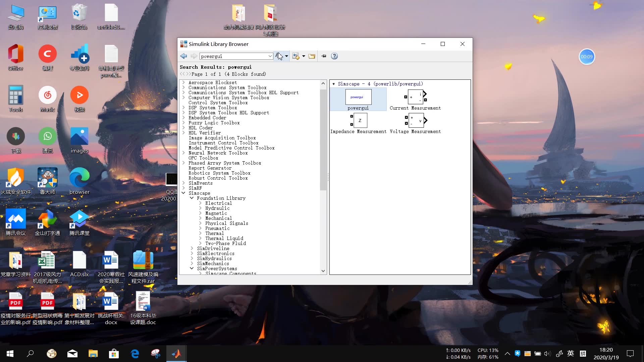The width and height of the screenshot is (644, 362).
Task: Open the new model dropdown arrow
Action: point(304,56)
